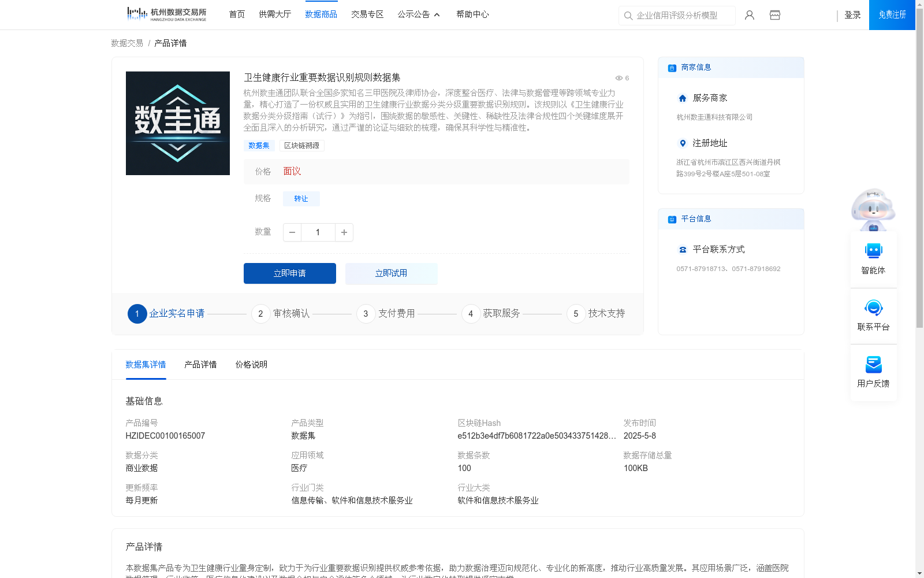This screenshot has height=578, width=924.
Task: Click the 数圭通 product thumbnail
Action: point(178,123)
